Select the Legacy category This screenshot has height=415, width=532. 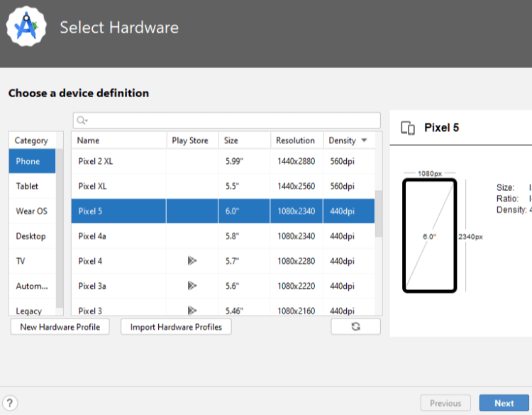click(32, 309)
